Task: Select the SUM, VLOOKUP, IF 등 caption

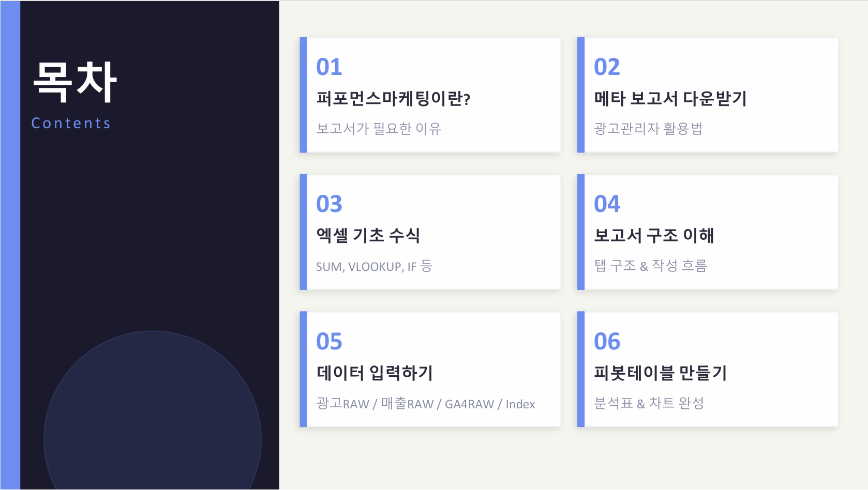Action: 374,266
